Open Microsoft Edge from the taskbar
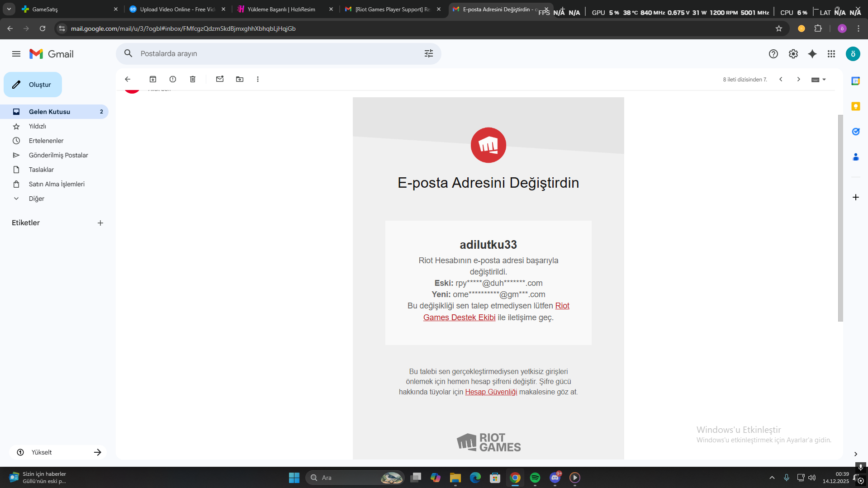 [475, 478]
